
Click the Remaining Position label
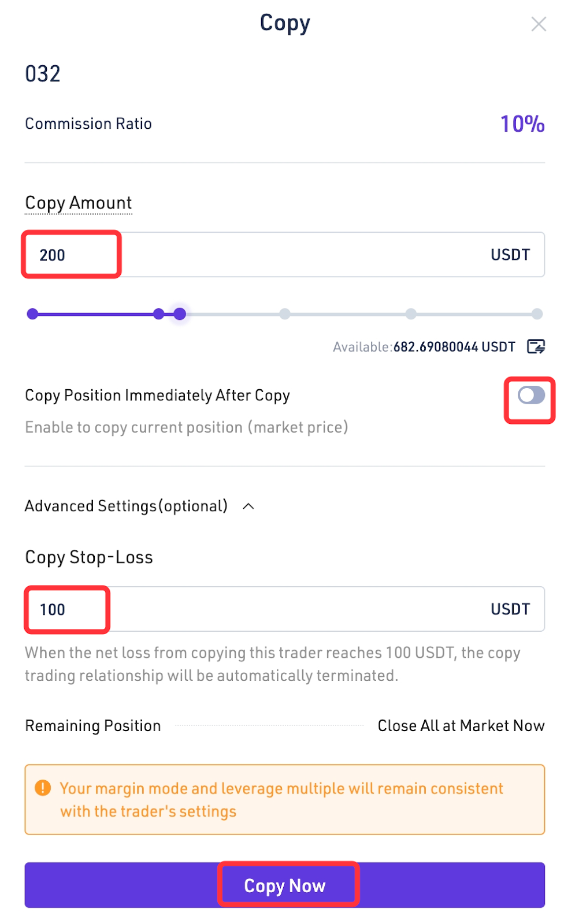(93, 726)
